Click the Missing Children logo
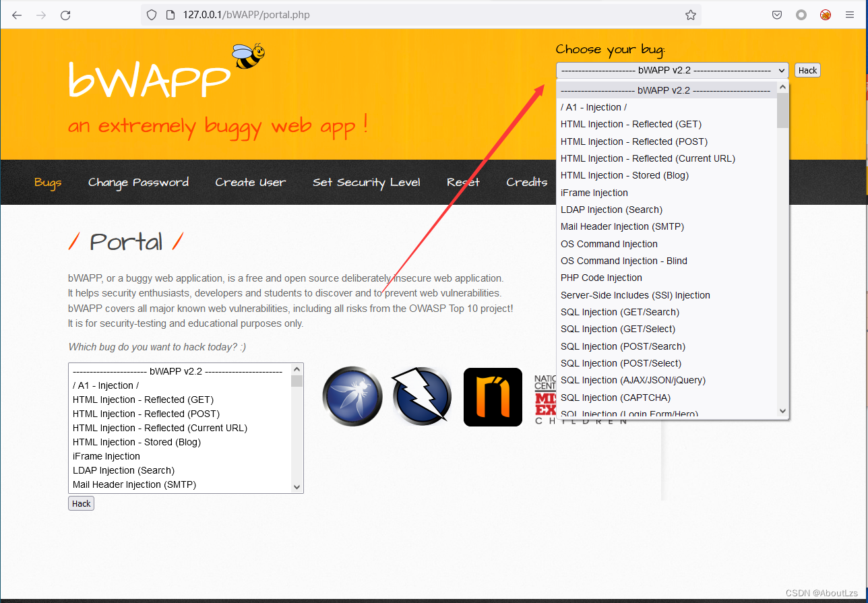 [x=546, y=399]
